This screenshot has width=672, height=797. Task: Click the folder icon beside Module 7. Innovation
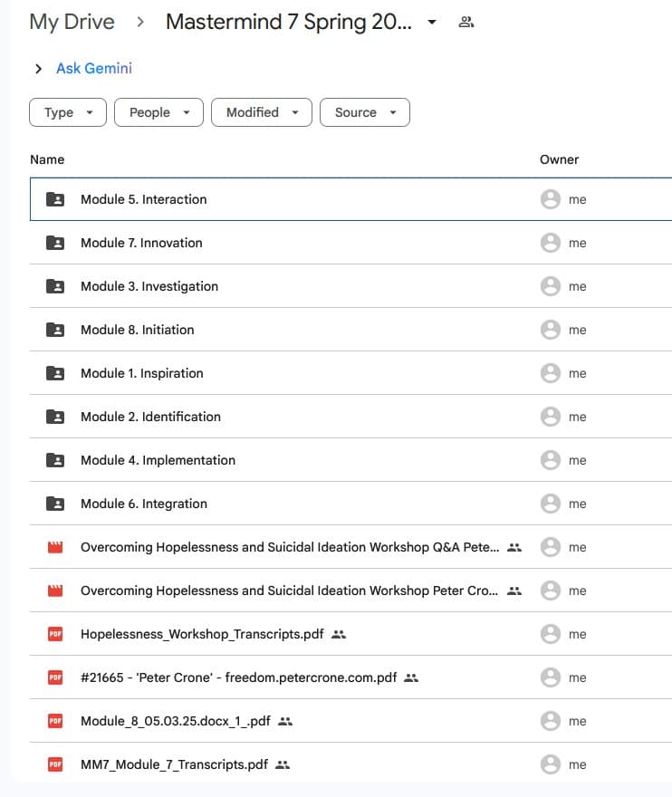tap(55, 243)
